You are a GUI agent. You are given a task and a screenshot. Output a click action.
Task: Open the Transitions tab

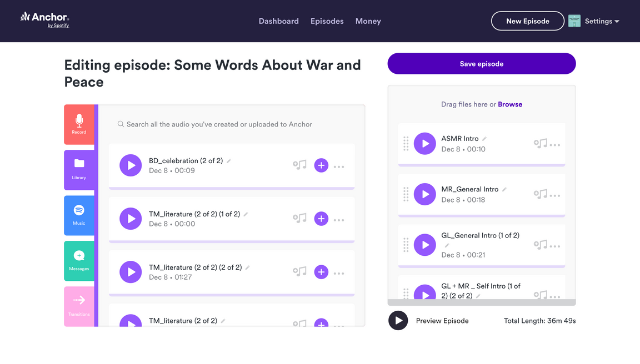pos(79,306)
